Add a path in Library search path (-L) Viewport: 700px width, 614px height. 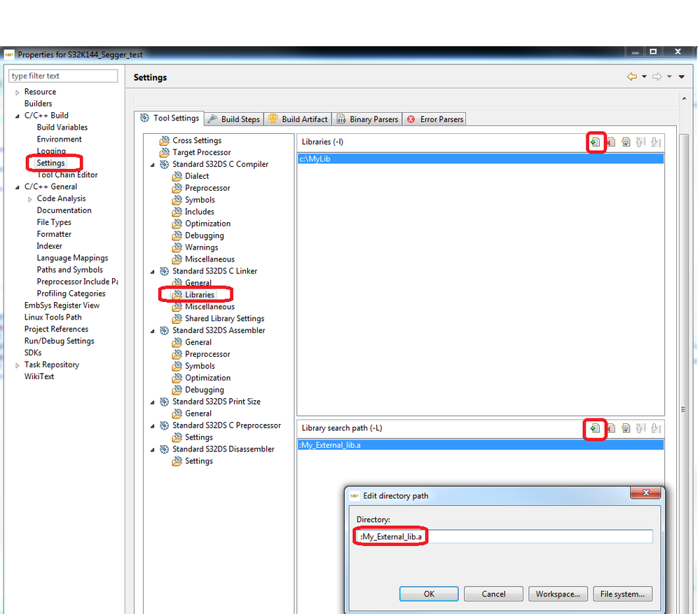click(x=595, y=428)
